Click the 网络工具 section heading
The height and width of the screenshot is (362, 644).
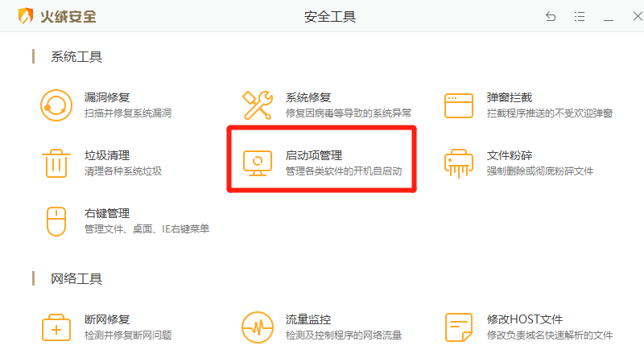[76, 279]
